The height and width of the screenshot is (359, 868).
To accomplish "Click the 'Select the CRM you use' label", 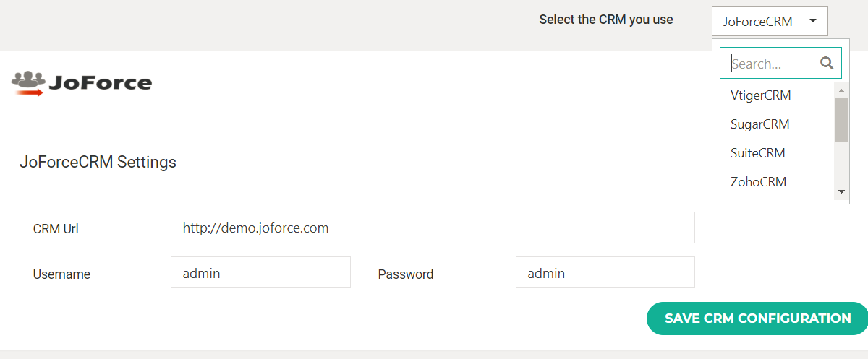I will pyautogui.click(x=605, y=20).
